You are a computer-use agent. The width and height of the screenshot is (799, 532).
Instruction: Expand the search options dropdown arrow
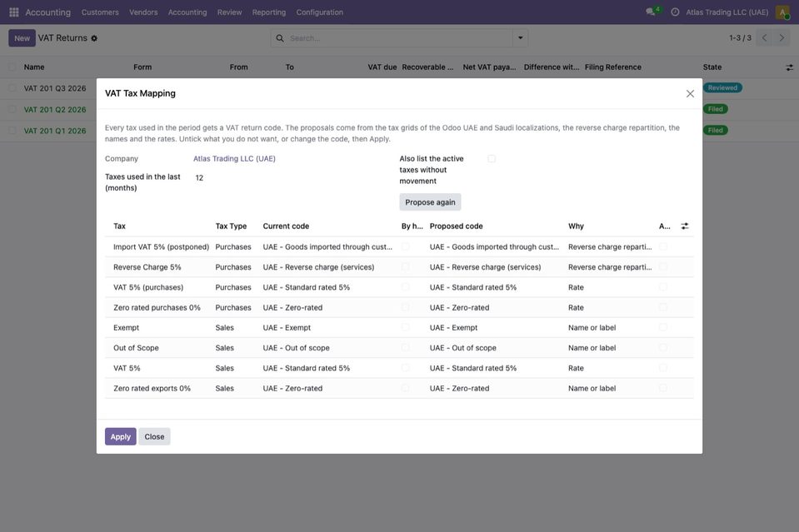click(520, 38)
